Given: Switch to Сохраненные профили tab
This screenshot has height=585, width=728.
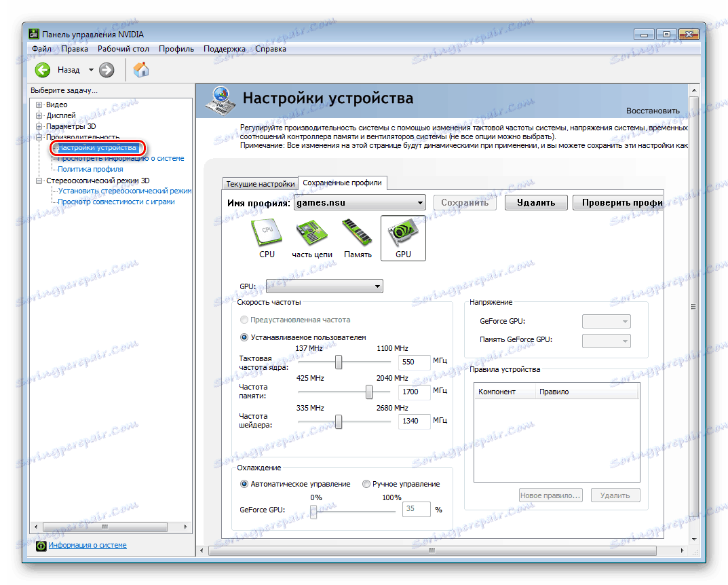Looking at the screenshot, I should [342, 183].
